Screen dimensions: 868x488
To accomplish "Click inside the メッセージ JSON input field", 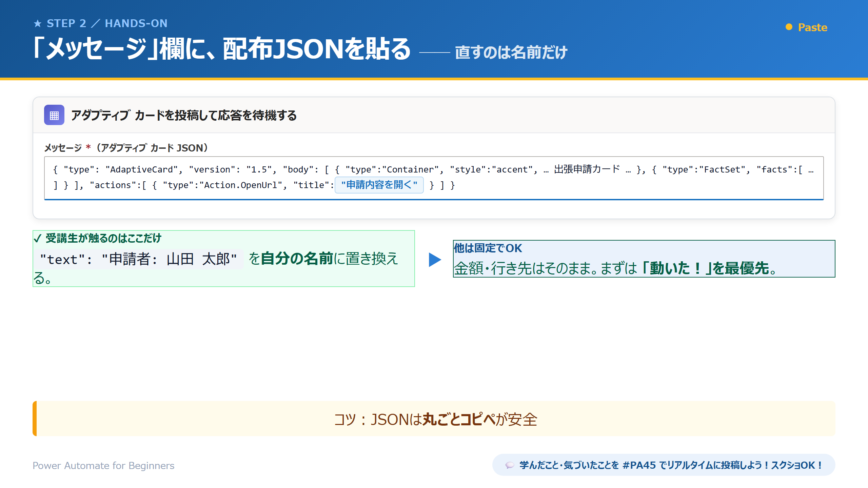I will tap(434, 178).
